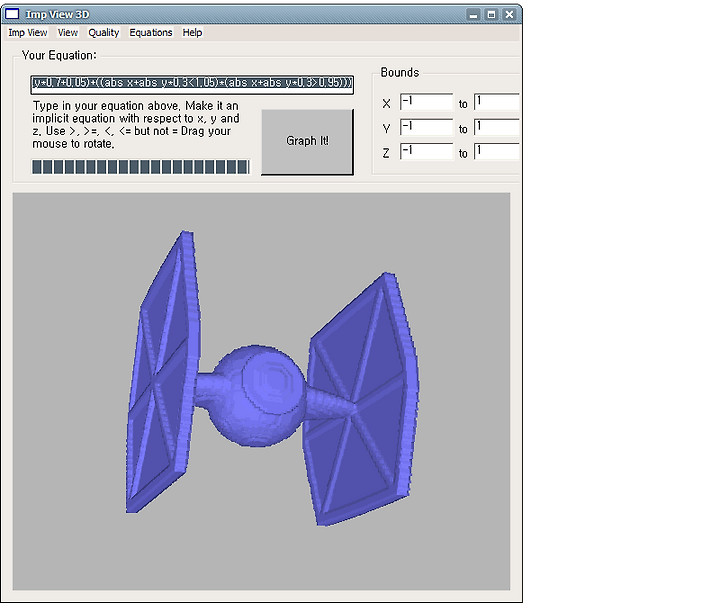The image size is (720, 603).
Task: Click the Z upper bound field
Action: (x=497, y=151)
